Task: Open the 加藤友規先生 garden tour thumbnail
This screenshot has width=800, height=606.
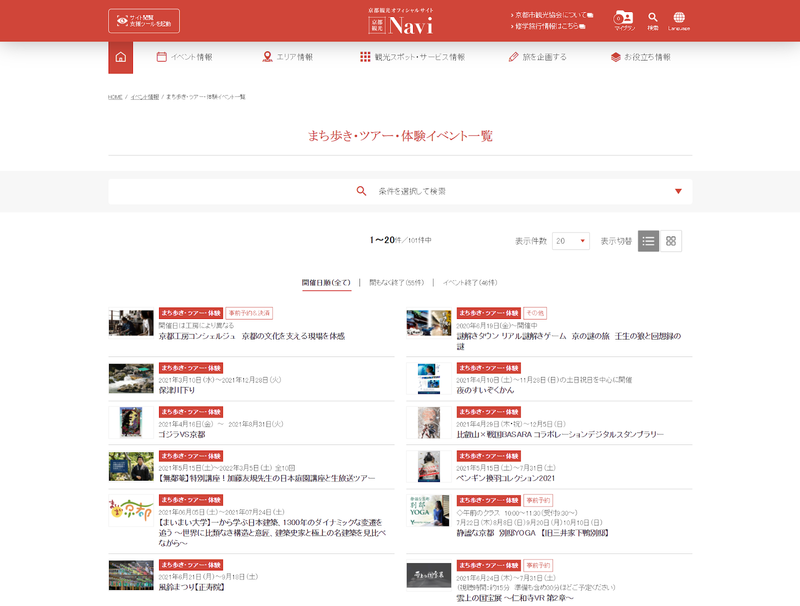Action: [131, 466]
